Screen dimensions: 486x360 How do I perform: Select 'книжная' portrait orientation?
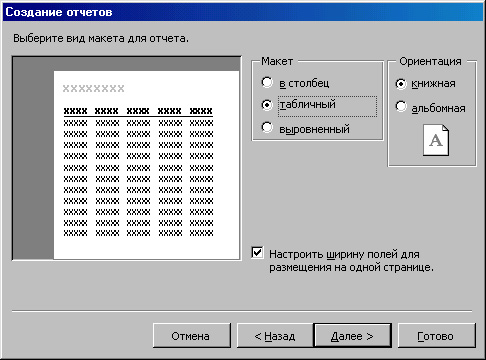click(x=401, y=84)
